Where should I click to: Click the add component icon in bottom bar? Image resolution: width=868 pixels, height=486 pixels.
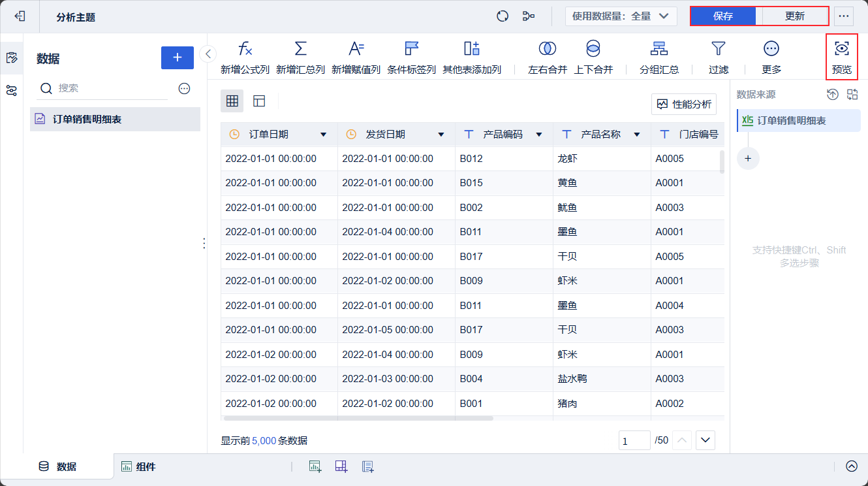click(315, 466)
